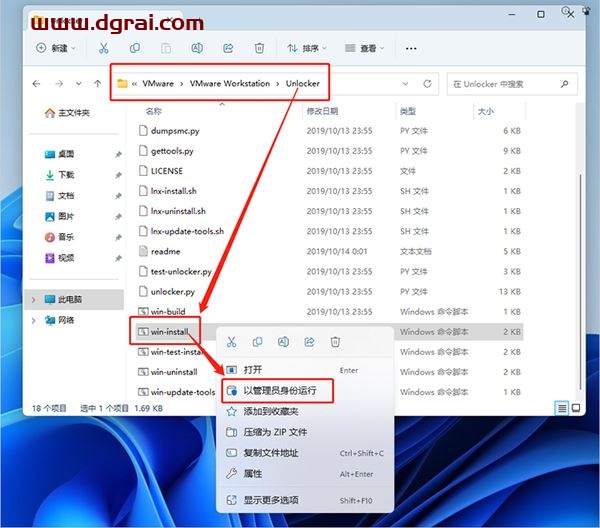The width and height of the screenshot is (600, 528).
Task: Select the lnx-install.sh file
Action: (168, 191)
